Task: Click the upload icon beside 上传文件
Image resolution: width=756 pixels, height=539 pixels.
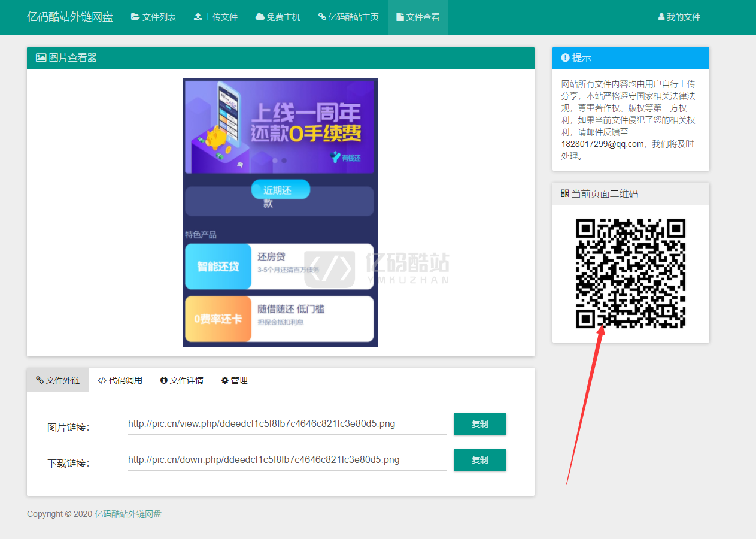Action: pyautogui.click(x=198, y=17)
